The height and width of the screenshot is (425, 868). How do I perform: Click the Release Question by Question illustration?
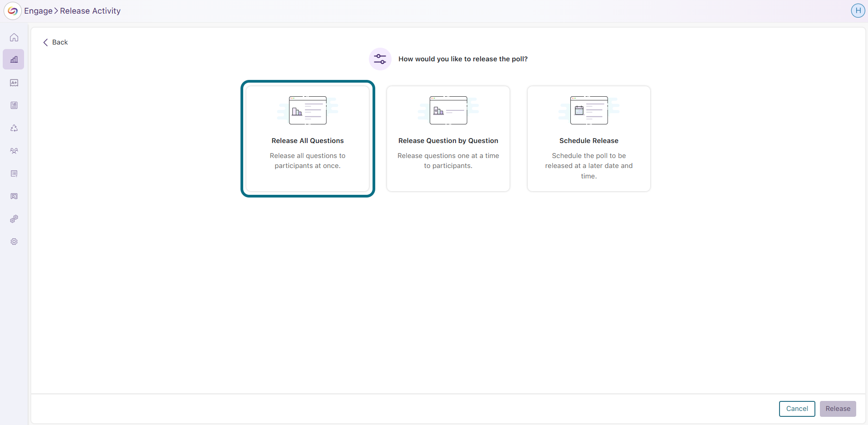(x=448, y=110)
